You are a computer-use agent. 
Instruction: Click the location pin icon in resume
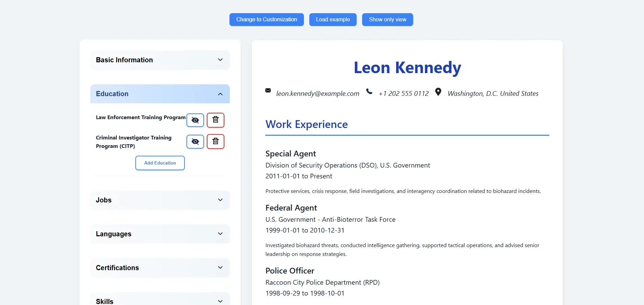coord(438,92)
